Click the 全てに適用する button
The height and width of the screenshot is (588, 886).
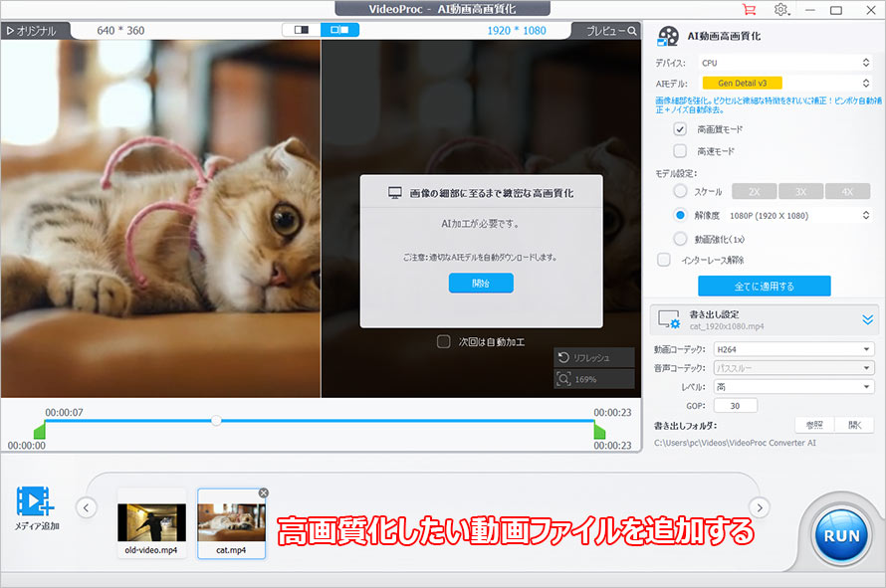[x=764, y=286]
